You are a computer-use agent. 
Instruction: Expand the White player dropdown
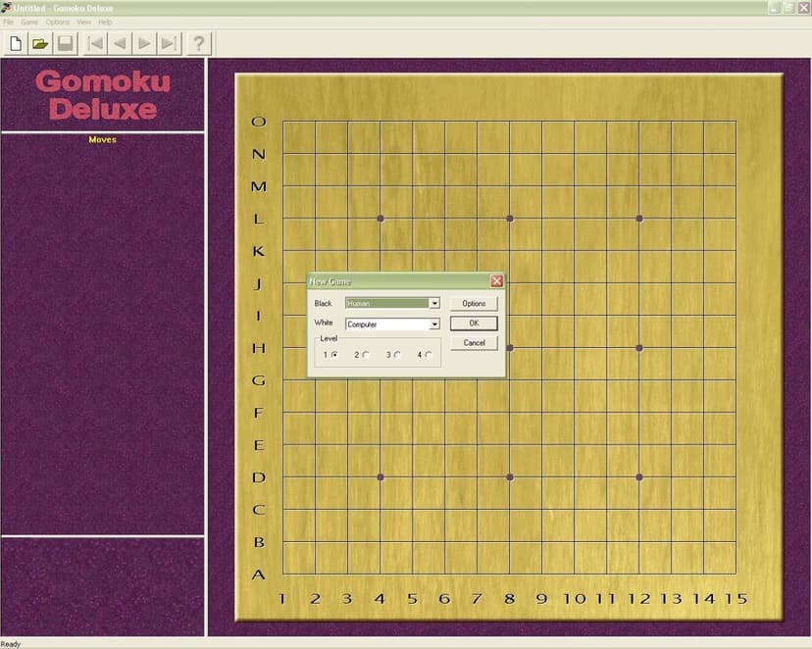click(x=434, y=324)
